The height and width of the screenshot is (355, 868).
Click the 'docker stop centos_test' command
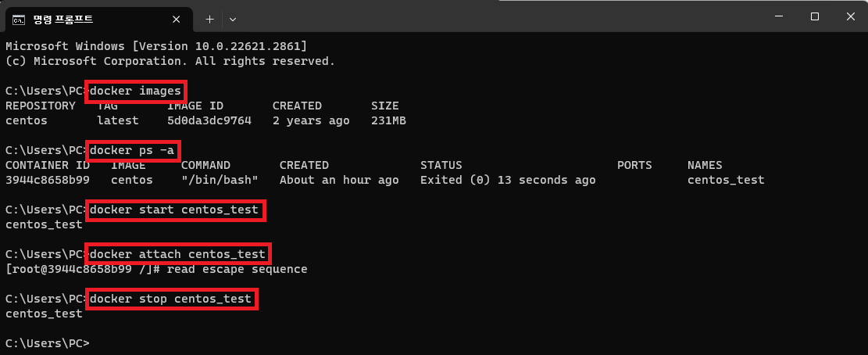tap(170, 299)
